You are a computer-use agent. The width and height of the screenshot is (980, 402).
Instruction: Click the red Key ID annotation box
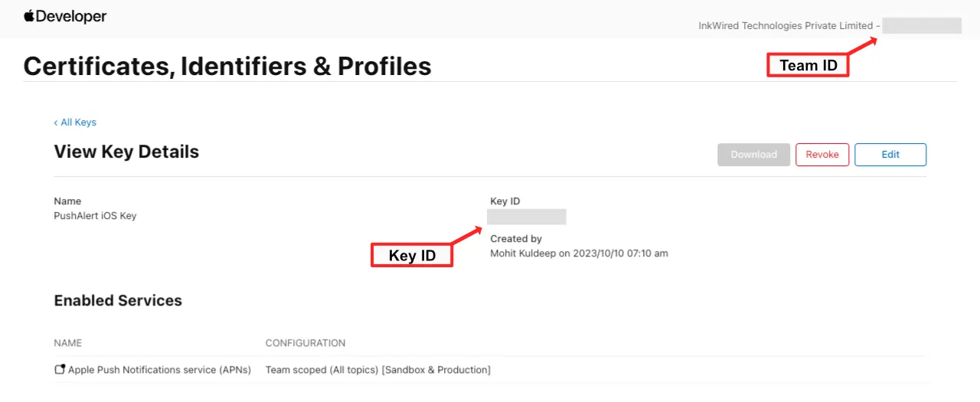click(412, 256)
